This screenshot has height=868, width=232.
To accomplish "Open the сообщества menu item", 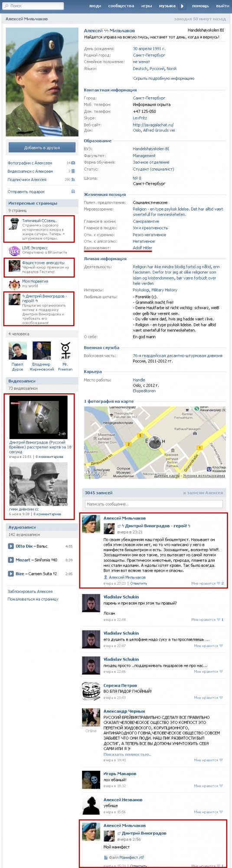I will pyautogui.click(x=121, y=6).
